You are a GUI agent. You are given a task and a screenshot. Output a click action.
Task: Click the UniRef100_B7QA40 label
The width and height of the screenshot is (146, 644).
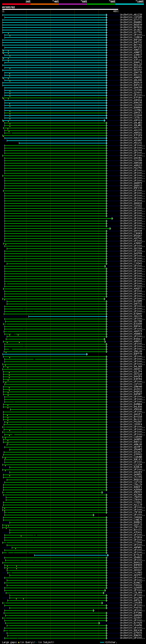pos(131,314)
